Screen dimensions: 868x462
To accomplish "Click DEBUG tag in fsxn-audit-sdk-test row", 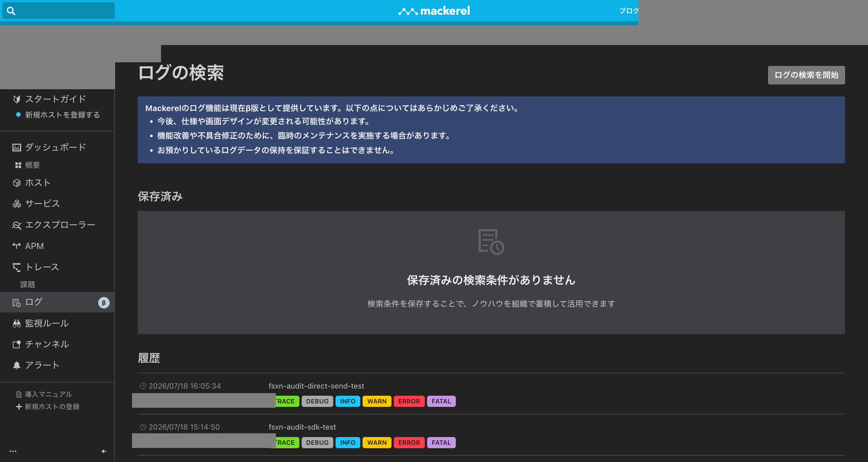I will pos(317,442).
